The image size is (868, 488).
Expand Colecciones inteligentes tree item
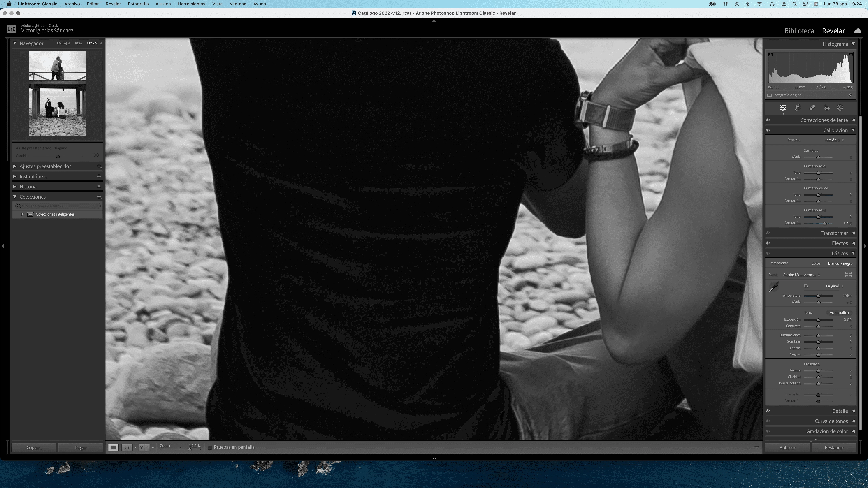tap(23, 214)
